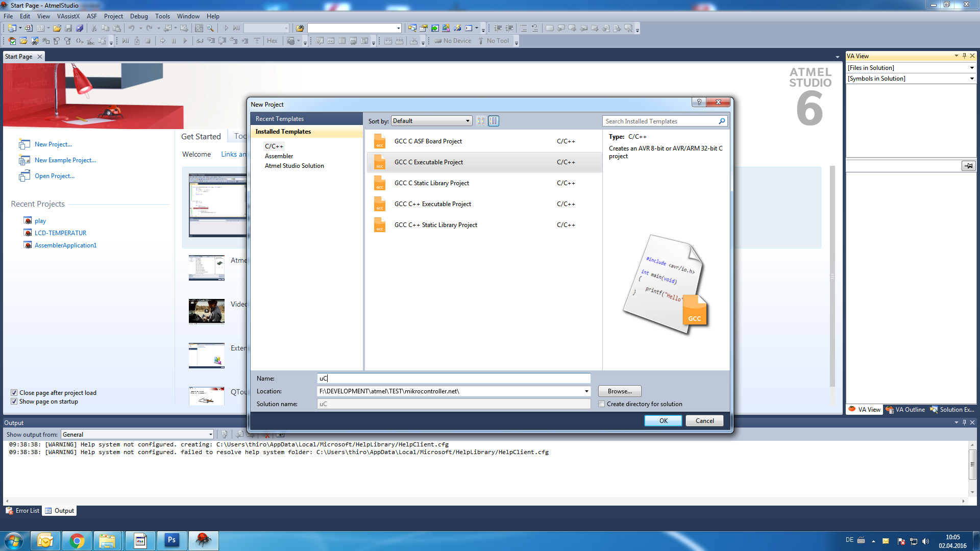Select GCC C++ Executable Project template
The width and height of the screenshot is (980, 551).
(x=484, y=204)
